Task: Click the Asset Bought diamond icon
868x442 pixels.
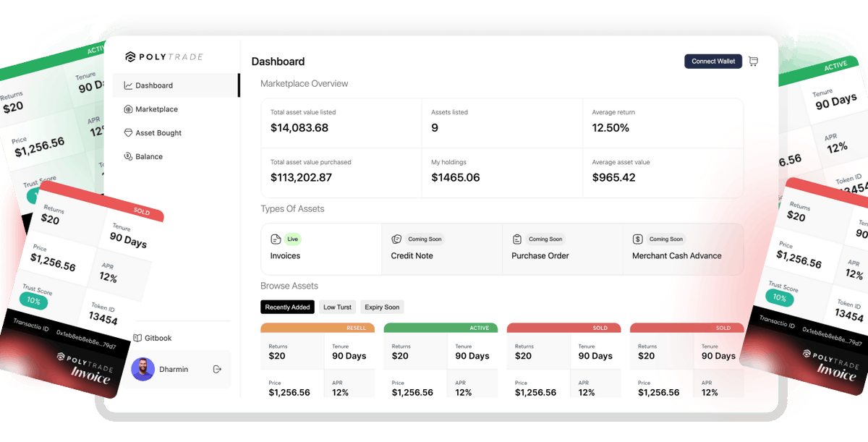Action: pos(128,133)
